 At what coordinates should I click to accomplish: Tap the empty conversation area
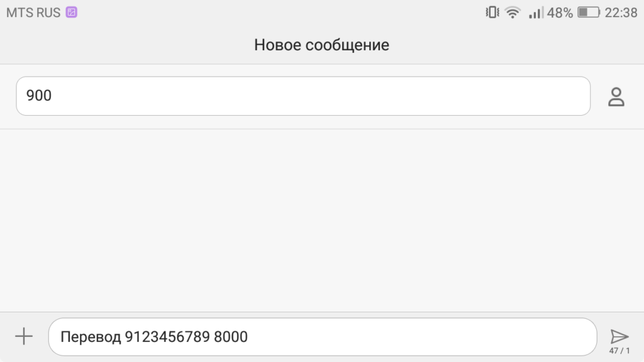click(322, 220)
